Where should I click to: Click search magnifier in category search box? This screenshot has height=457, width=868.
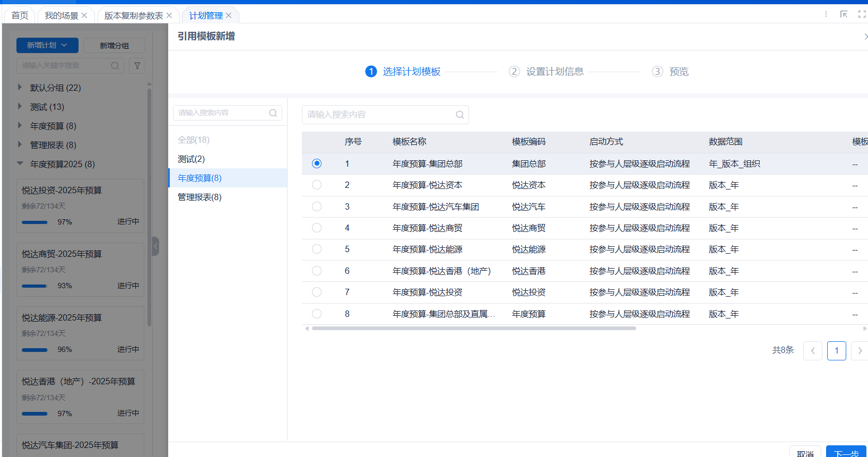click(x=273, y=113)
